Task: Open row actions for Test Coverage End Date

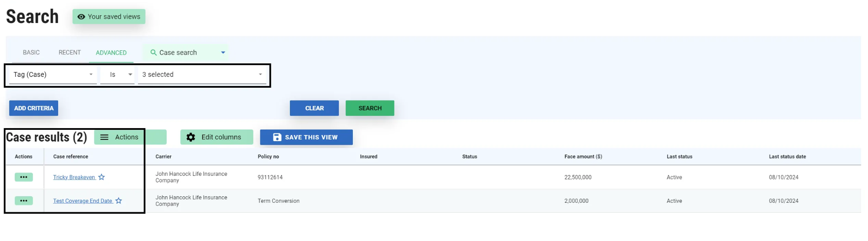Action: [x=23, y=201]
